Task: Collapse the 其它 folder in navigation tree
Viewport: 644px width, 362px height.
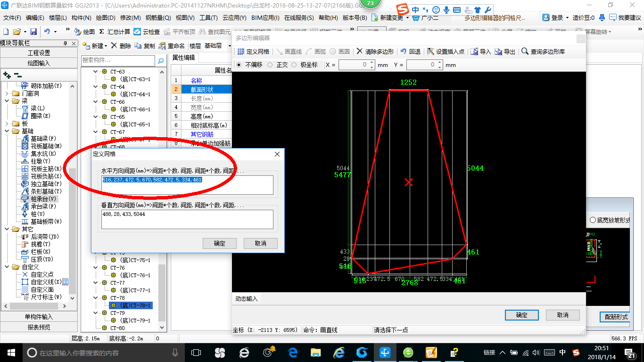Action: click(7, 229)
